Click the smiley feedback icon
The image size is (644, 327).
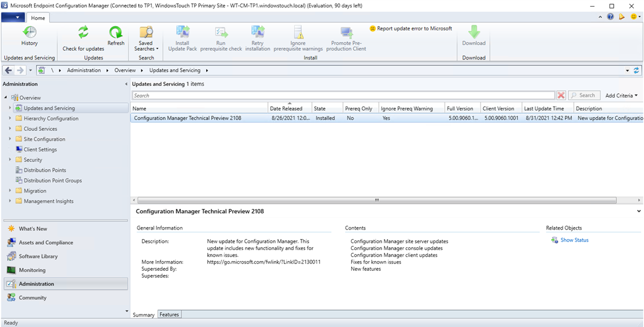634,17
